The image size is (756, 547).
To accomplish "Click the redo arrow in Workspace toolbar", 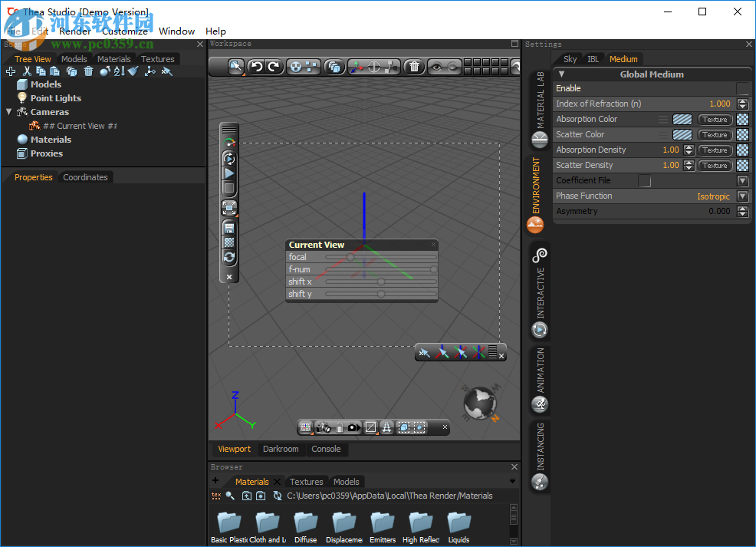I will point(274,67).
